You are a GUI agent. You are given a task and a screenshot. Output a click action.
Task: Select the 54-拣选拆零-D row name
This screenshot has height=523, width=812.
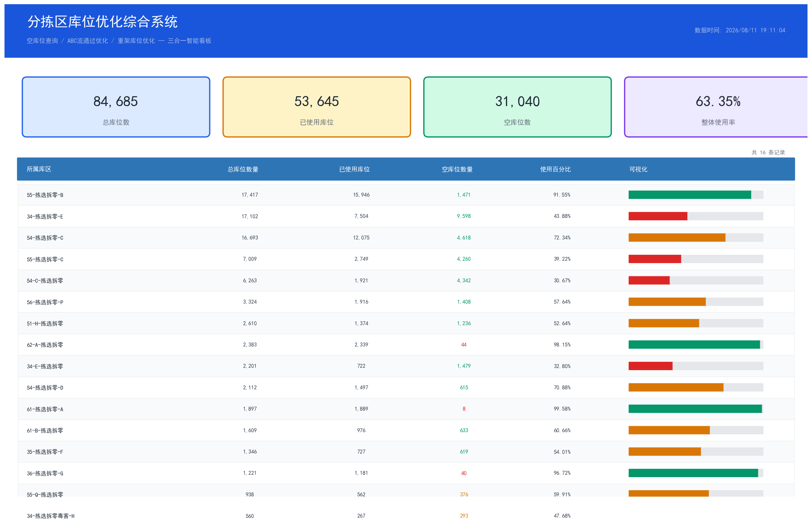click(x=45, y=388)
